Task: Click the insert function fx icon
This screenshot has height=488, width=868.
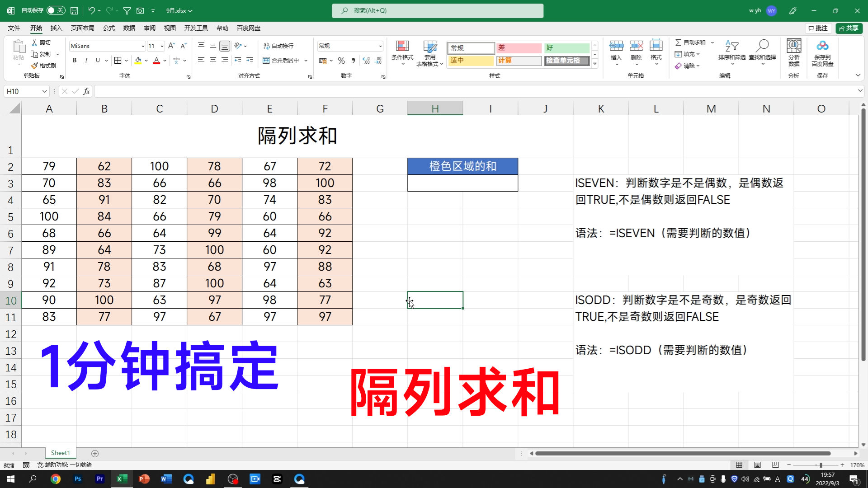Action: [86, 91]
